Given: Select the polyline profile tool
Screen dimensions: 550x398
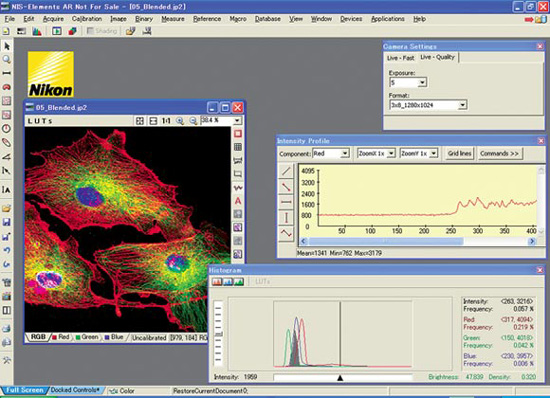Looking at the screenshot, I should [x=286, y=233].
